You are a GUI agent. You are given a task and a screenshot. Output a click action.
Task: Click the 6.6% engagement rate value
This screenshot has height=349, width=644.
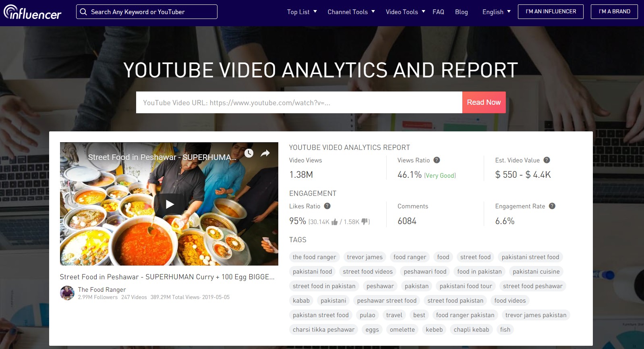[x=505, y=221]
